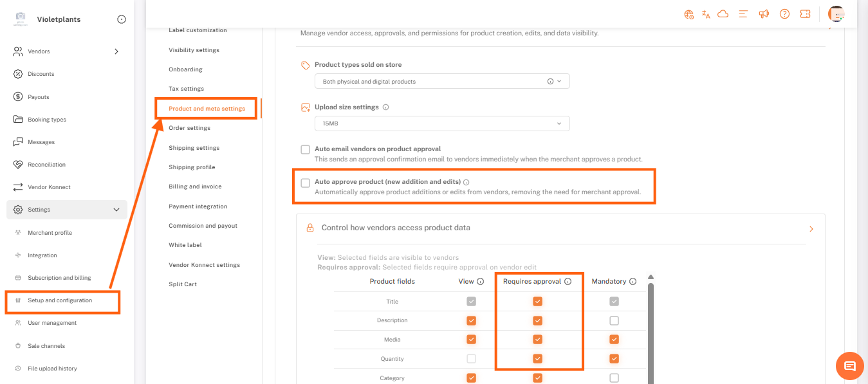Check Auto email vendors on product approval
Screen dimensions: 868x384
(306, 149)
